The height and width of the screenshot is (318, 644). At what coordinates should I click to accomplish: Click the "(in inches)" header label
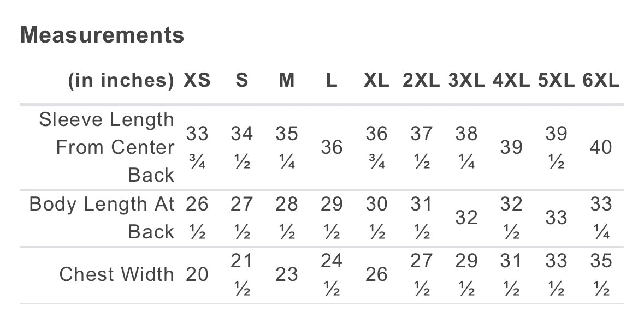pyautogui.click(x=121, y=81)
